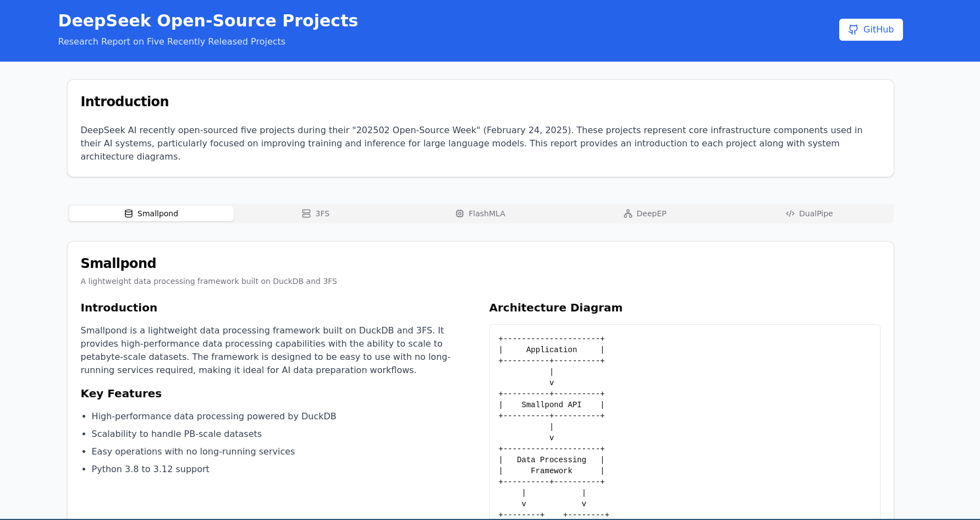Open the DualPipe tab
Image resolution: width=980 pixels, height=520 pixels.
point(809,214)
